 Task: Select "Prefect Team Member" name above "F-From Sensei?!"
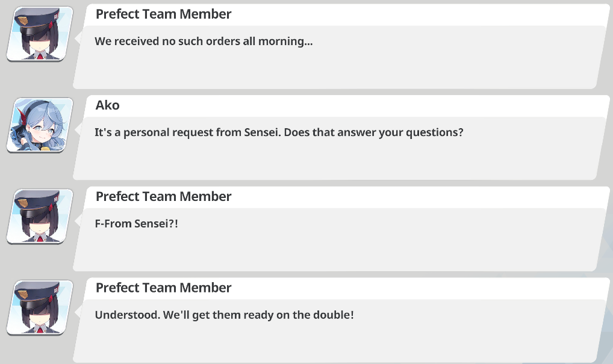tap(163, 197)
